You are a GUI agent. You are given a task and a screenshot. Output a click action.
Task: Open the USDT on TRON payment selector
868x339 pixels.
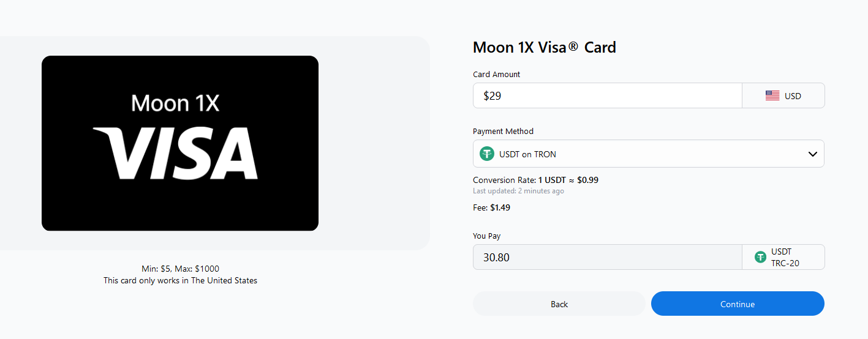point(649,154)
